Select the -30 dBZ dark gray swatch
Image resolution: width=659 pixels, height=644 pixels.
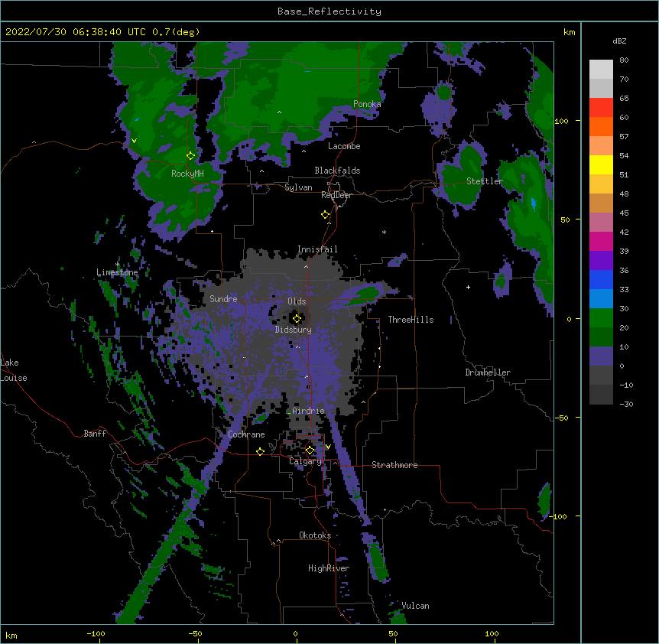pos(601,395)
